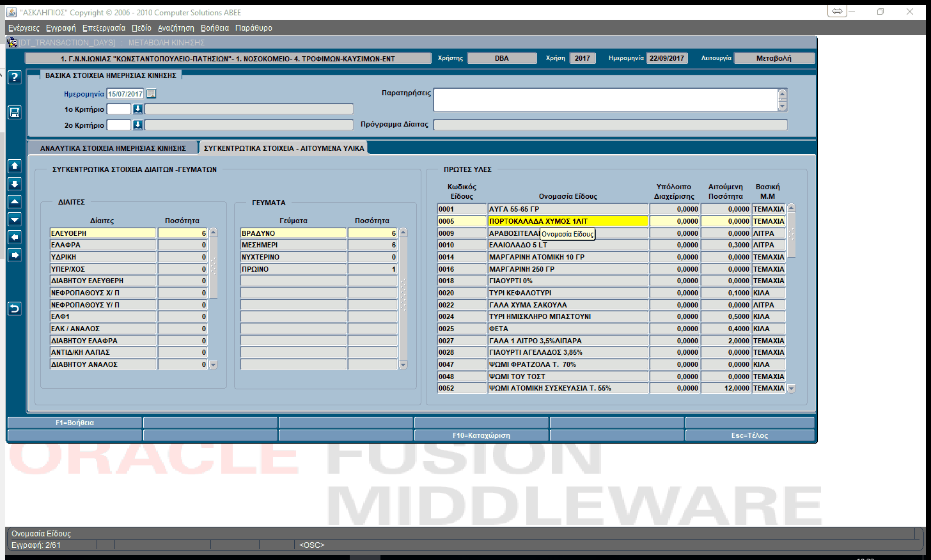Image resolution: width=931 pixels, height=560 pixels.
Task: Click the Δίαιτες list scroll-up arrow
Action: pos(214,233)
